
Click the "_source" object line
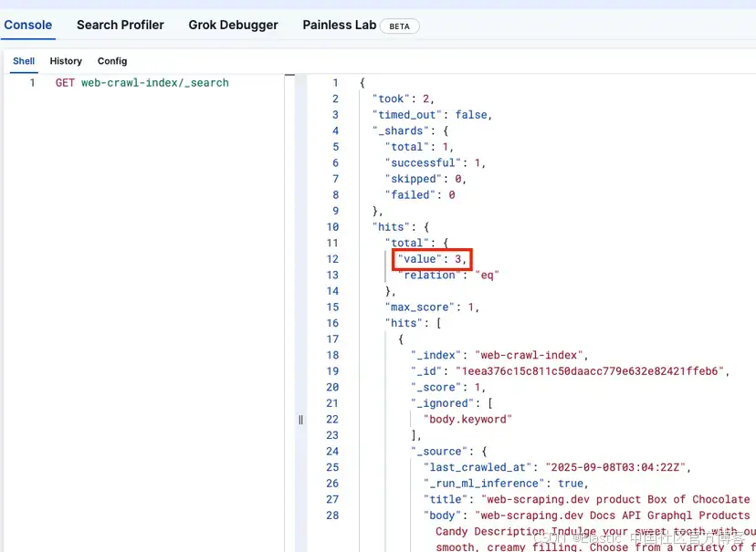448,452
